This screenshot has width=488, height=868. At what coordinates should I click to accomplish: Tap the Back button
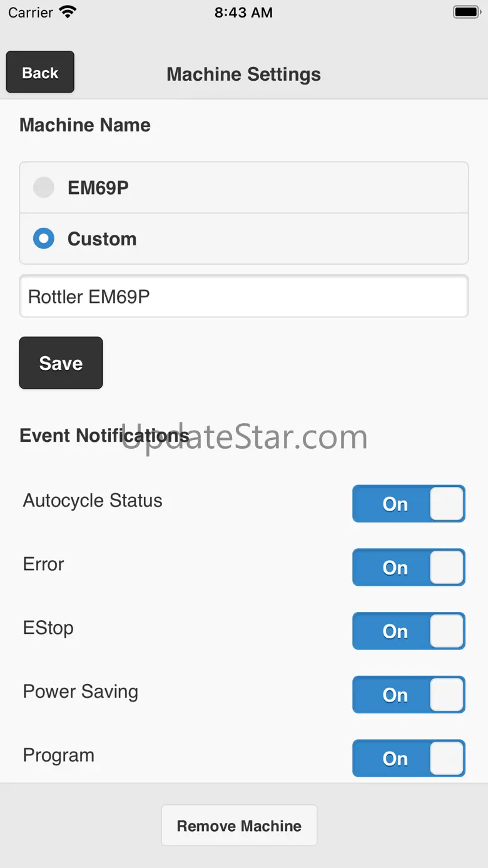40,73
